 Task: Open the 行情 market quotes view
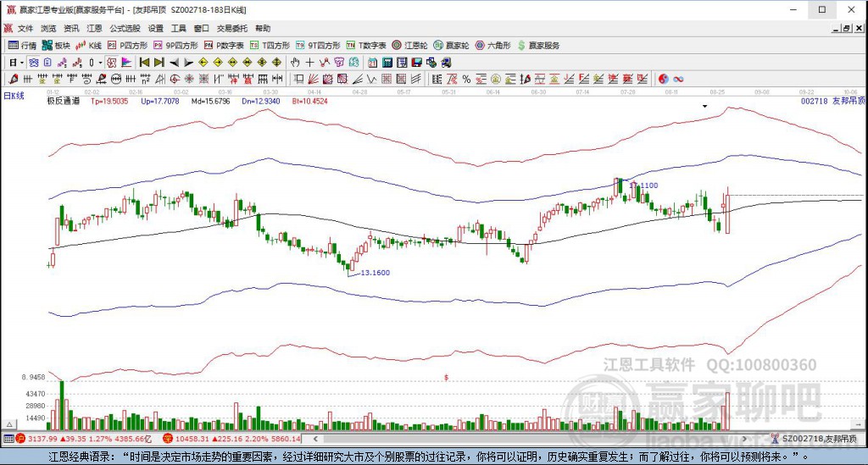(x=22, y=46)
